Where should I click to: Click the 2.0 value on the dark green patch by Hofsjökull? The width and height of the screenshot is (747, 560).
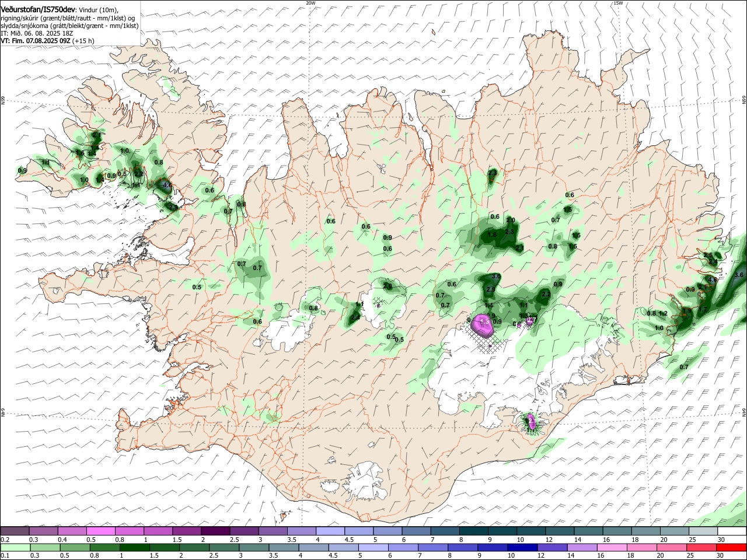pyautogui.click(x=388, y=286)
